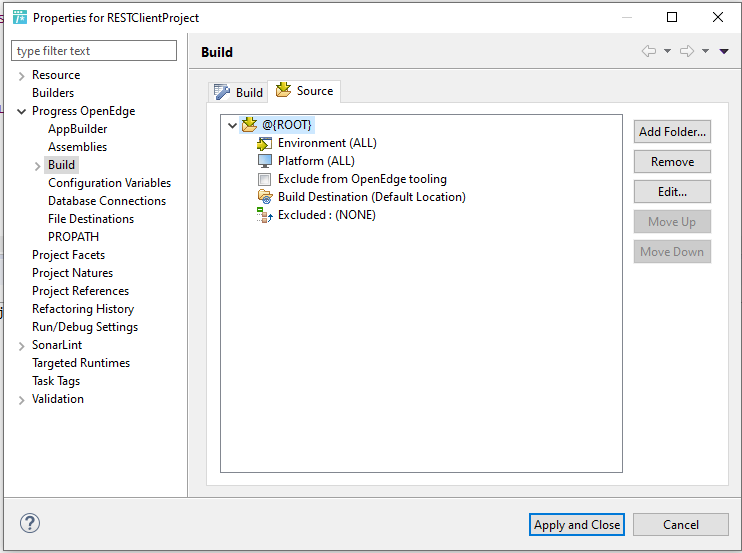This screenshot has height=553, width=742.
Task: Click the @{ROOT} source folder icon
Action: [x=249, y=124]
